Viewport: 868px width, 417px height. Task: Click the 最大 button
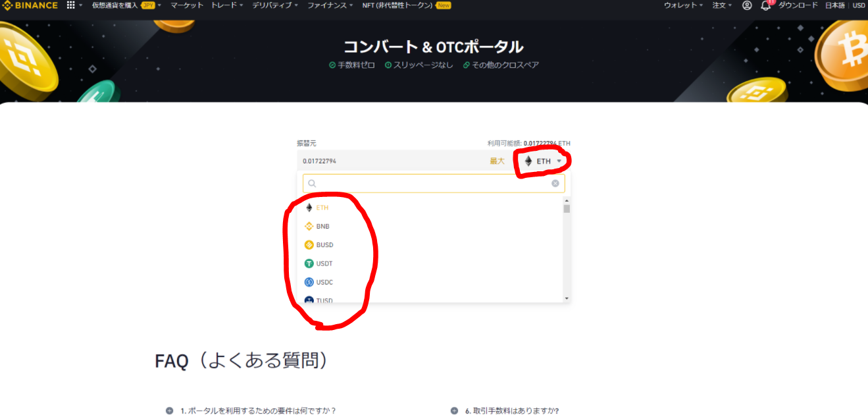[x=497, y=161]
